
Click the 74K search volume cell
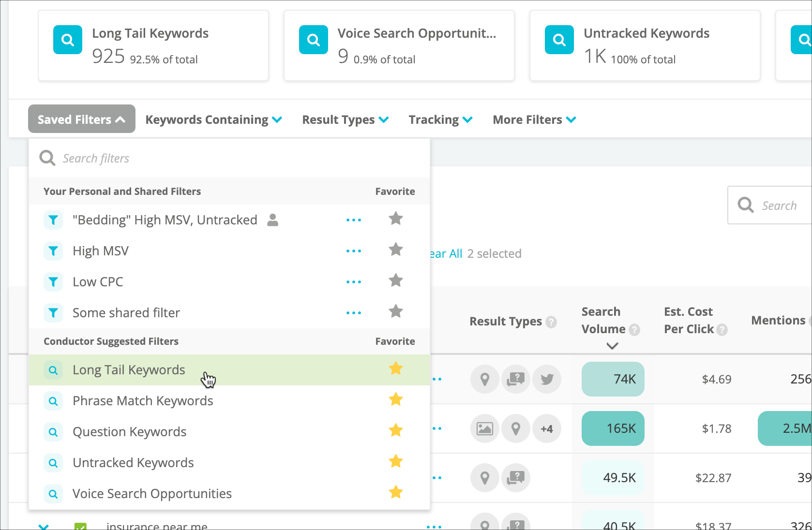[x=613, y=379]
